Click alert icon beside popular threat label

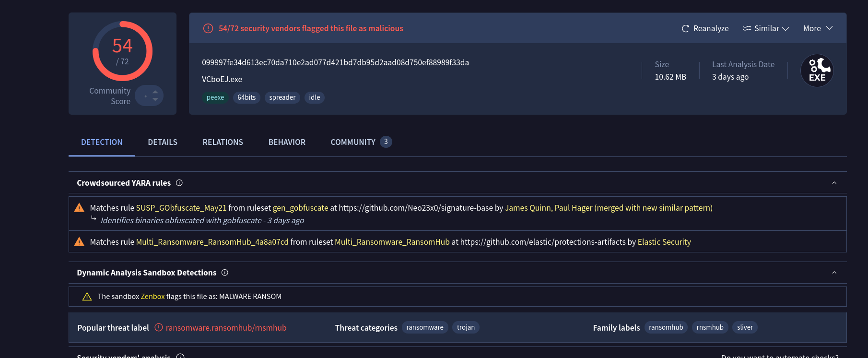point(159,328)
